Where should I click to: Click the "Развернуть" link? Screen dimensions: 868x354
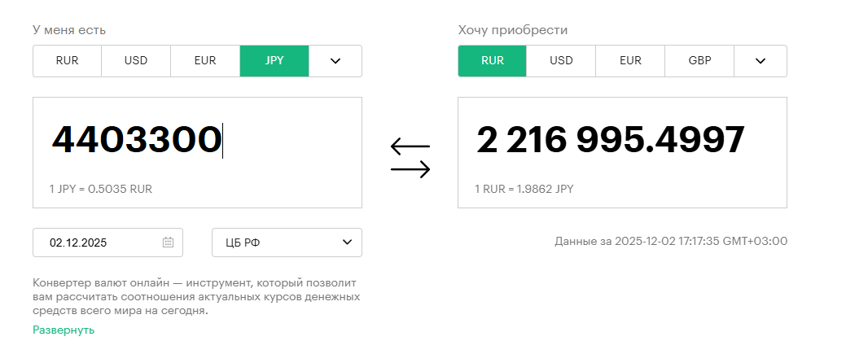coord(64,330)
